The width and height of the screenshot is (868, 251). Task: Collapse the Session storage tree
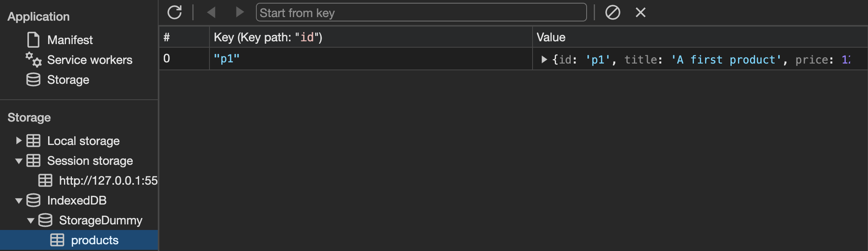tap(18, 160)
